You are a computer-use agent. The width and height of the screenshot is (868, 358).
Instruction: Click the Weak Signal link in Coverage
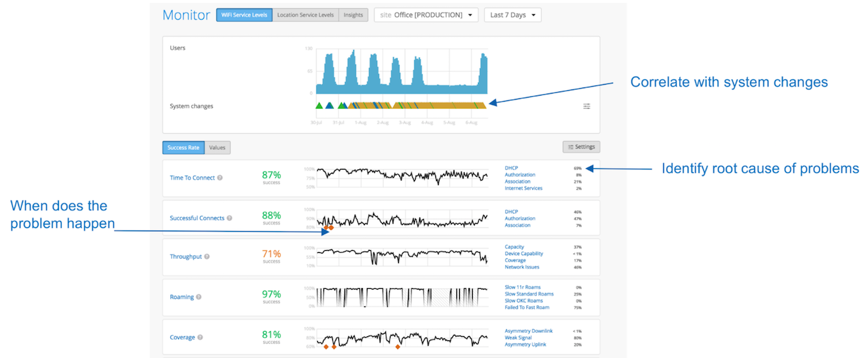pos(519,338)
